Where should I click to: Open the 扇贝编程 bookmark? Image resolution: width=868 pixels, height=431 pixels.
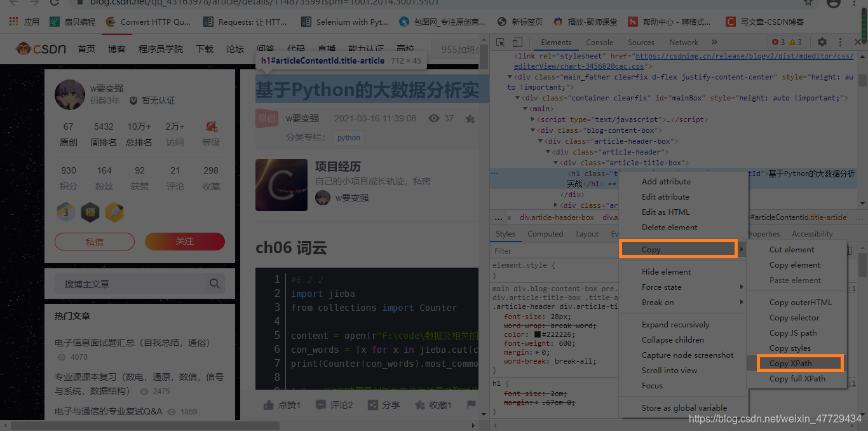click(73, 22)
